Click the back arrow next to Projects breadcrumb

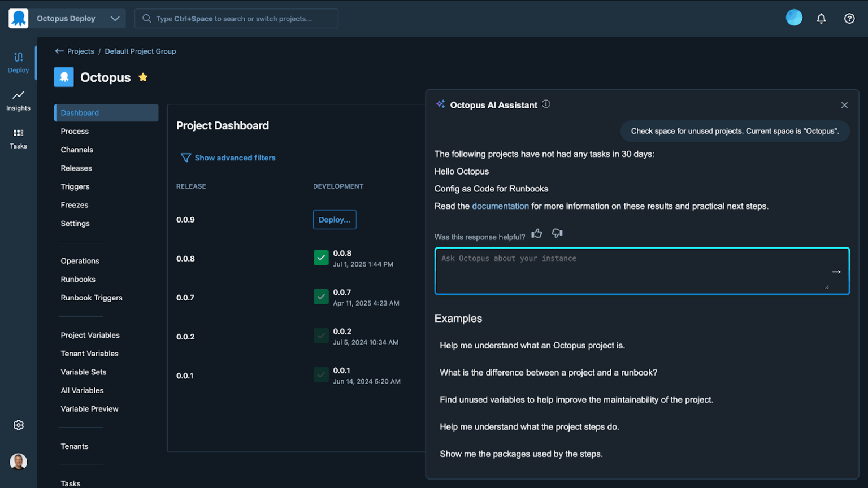(59, 51)
